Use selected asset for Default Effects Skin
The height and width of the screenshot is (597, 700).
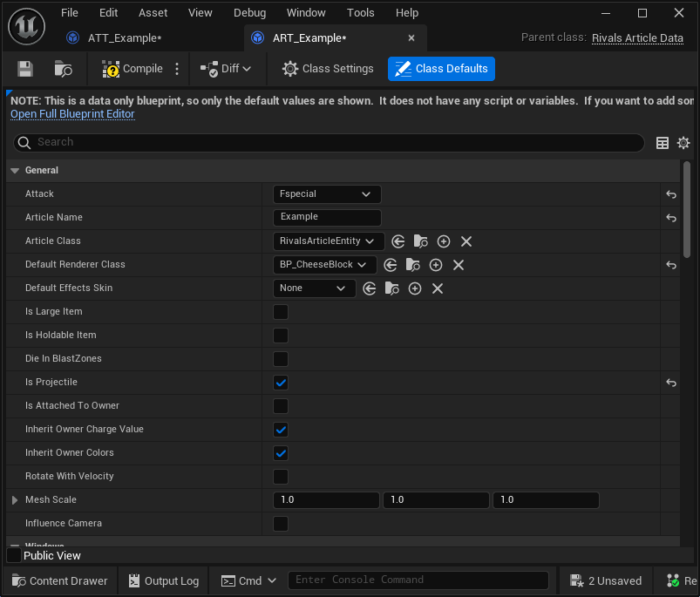coord(370,288)
